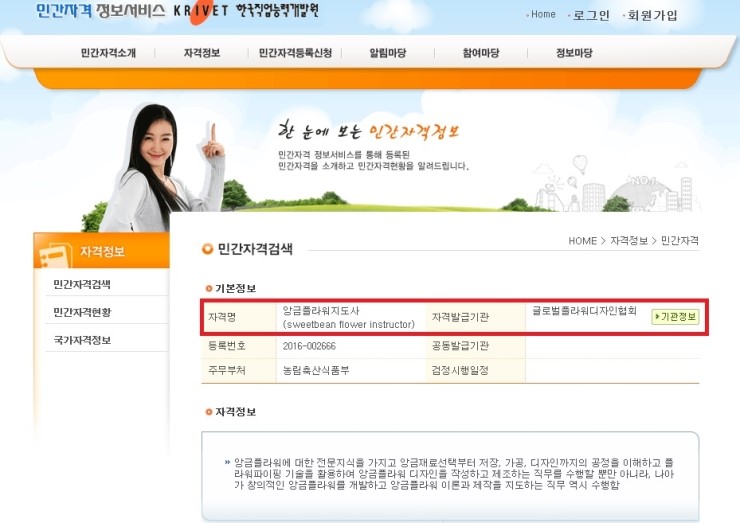
Task: Click the woman pointing up banner image
Action: point(165,165)
